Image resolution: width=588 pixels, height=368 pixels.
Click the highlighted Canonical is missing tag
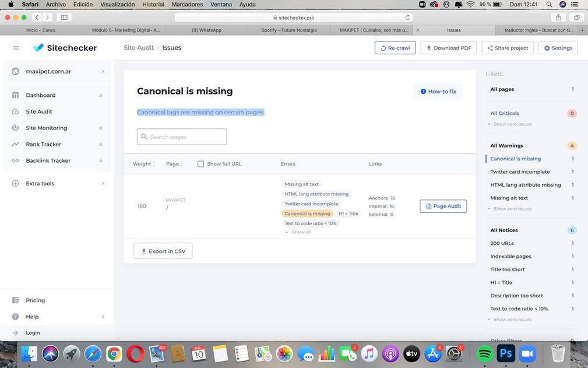click(308, 214)
